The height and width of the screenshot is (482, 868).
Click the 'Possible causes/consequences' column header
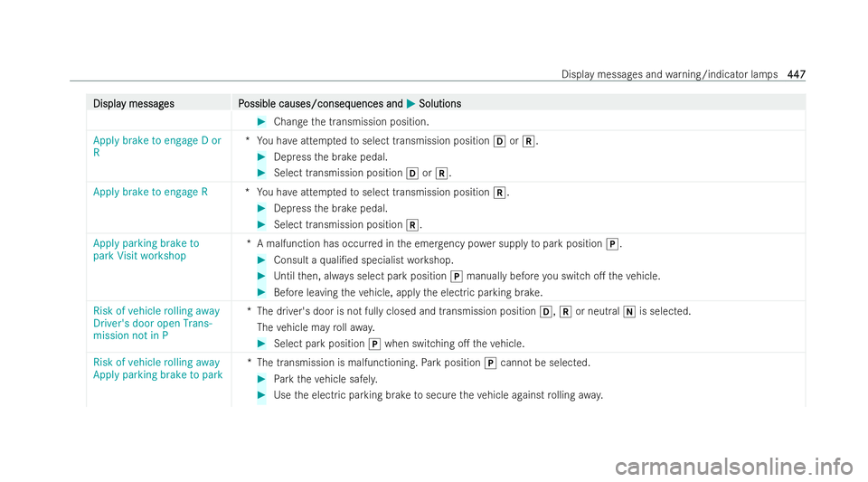(320, 103)
